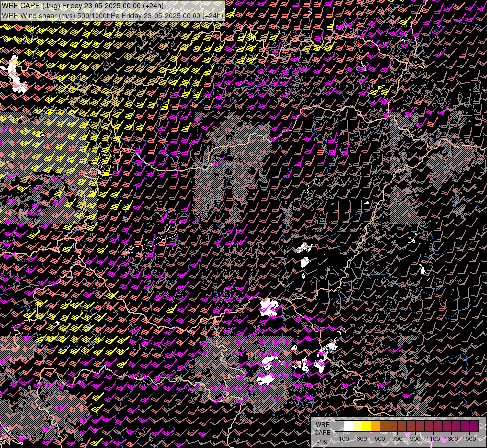Click the WRF Wind shear 500/1000hPa title line
487x448 pixels.
tap(113, 16)
